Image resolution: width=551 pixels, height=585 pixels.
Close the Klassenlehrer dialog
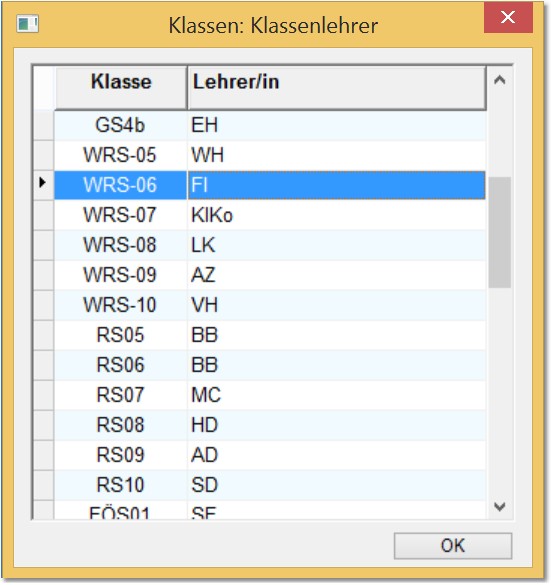point(508,17)
